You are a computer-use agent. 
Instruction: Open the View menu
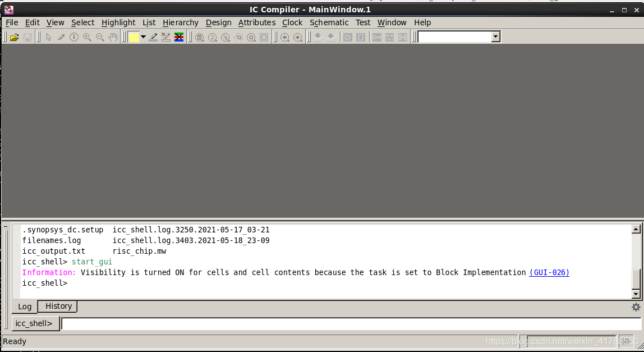(x=55, y=22)
